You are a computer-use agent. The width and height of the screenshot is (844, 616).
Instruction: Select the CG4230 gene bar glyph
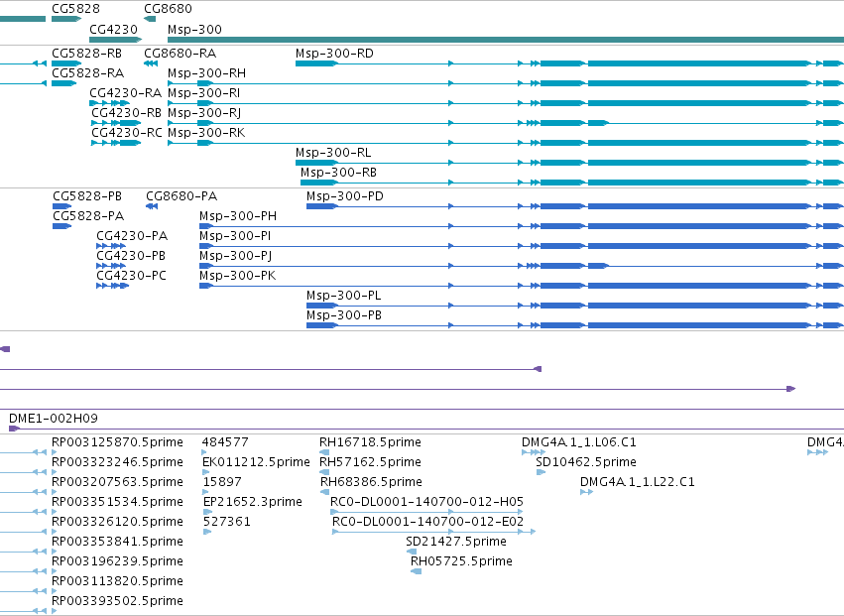(x=116, y=40)
